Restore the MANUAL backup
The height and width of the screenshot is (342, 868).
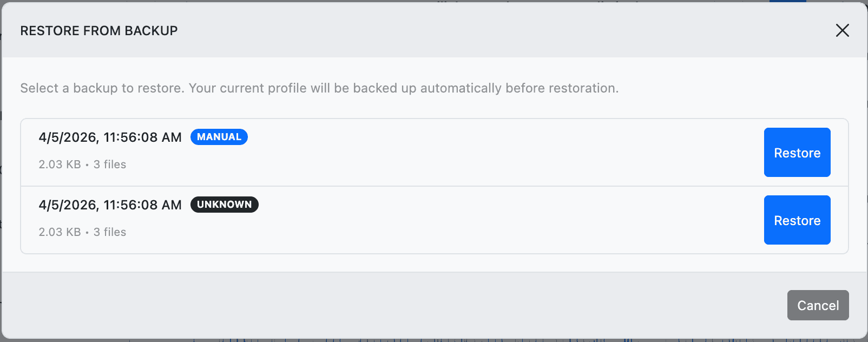[x=797, y=153]
